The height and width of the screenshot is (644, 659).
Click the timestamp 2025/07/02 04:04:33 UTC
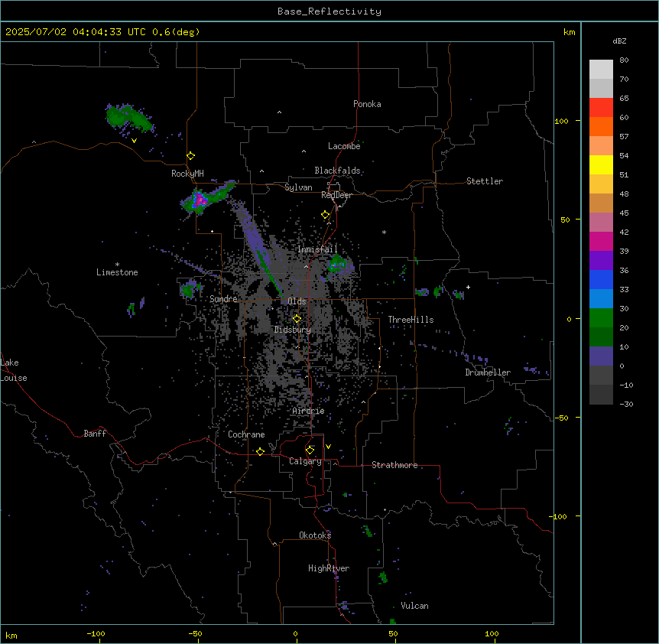[x=76, y=32]
